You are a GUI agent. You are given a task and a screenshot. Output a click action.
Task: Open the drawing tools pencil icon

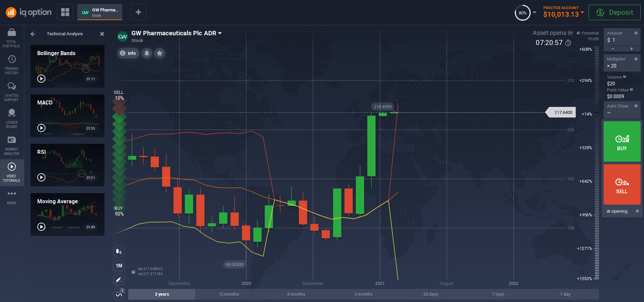pos(119,280)
